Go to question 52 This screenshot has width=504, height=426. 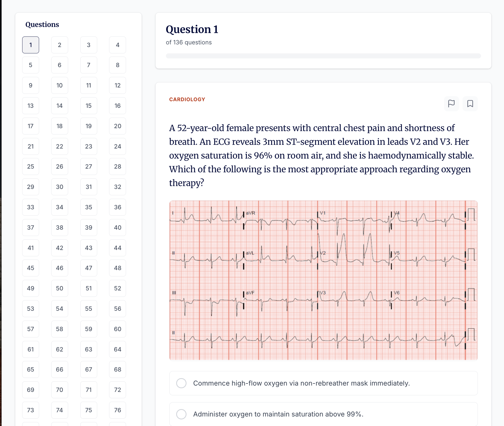(x=118, y=288)
